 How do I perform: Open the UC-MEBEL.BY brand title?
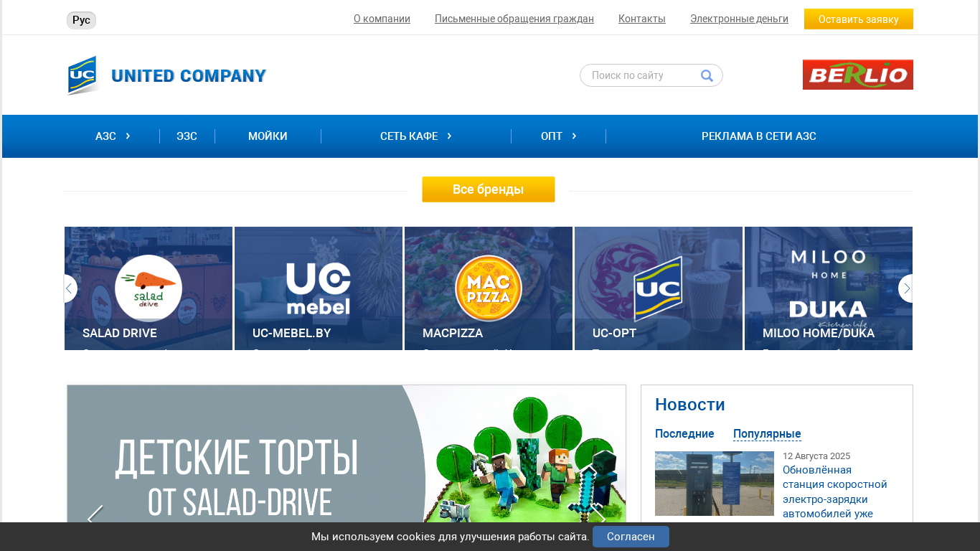pyautogui.click(x=292, y=333)
